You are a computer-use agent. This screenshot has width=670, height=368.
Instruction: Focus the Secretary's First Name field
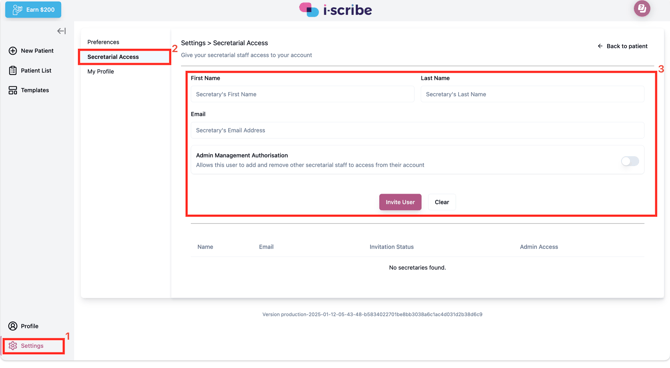(302, 94)
